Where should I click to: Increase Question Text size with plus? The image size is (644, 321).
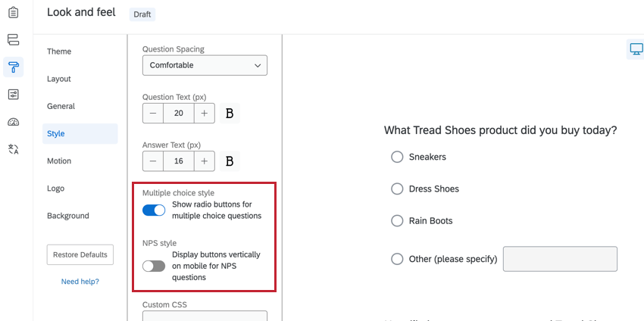coord(205,114)
